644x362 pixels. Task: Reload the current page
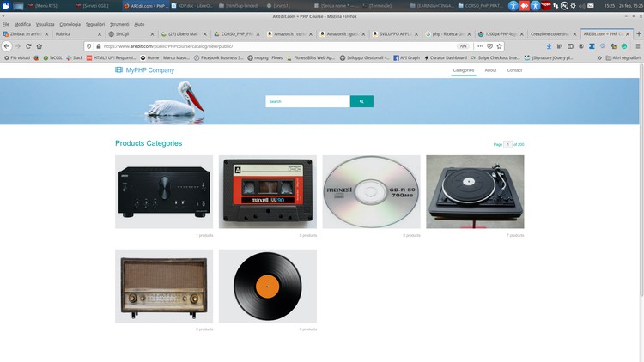(28, 46)
